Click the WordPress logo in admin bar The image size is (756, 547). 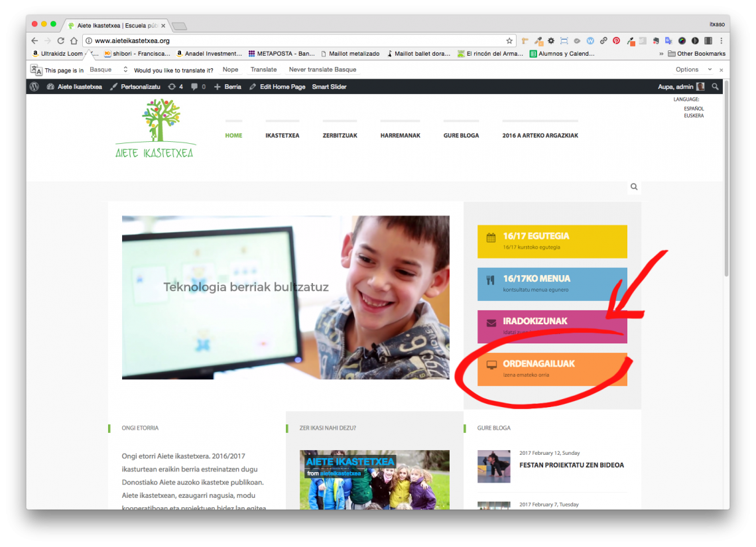point(34,87)
